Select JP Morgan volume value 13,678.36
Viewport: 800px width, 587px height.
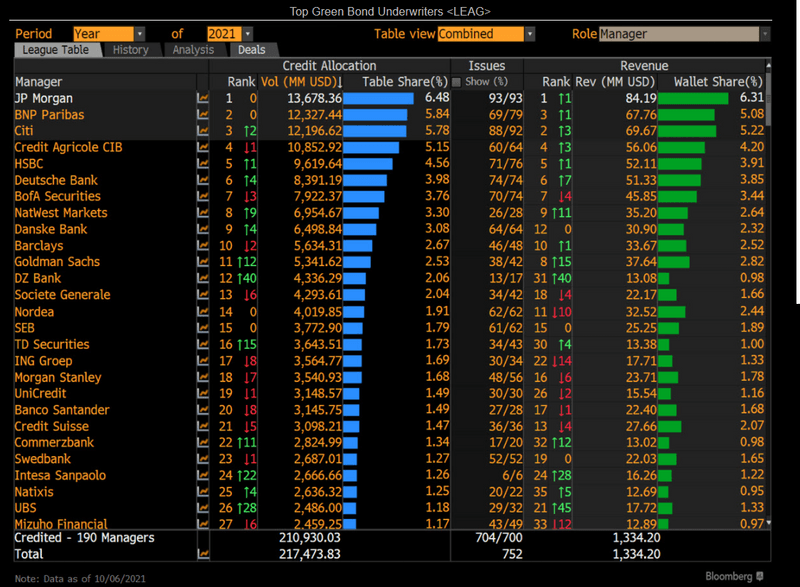click(314, 98)
